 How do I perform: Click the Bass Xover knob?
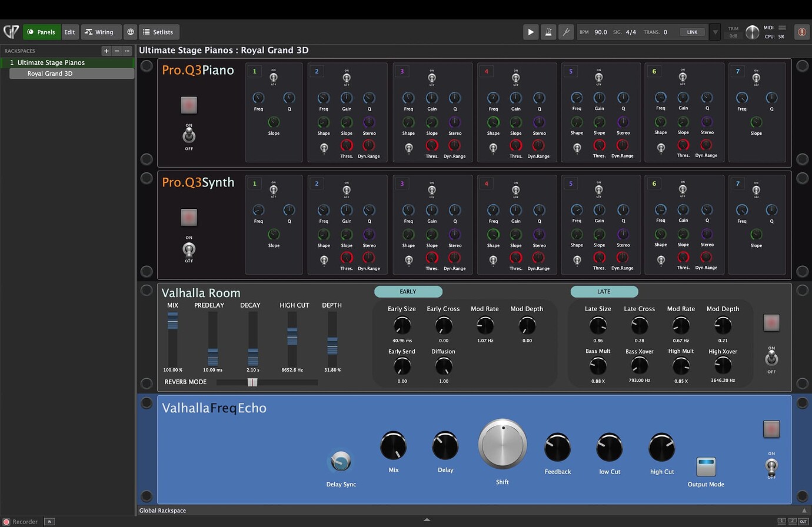click(640, 366)
